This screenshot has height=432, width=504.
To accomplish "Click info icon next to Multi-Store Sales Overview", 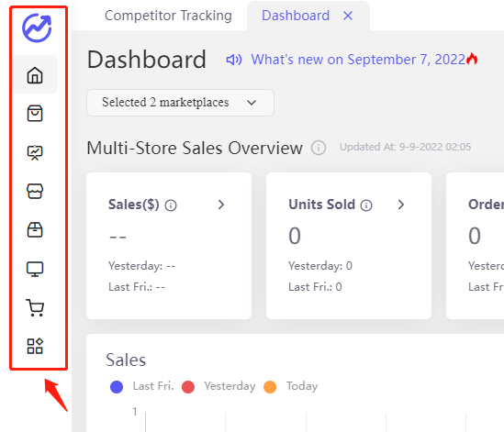I will pos(319,148).
